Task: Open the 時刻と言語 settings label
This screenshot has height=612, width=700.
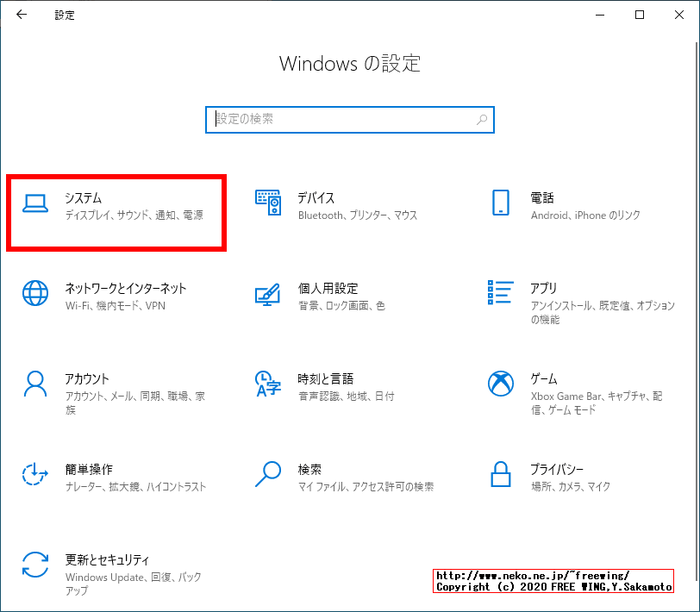Action: (x=326, y=379)
